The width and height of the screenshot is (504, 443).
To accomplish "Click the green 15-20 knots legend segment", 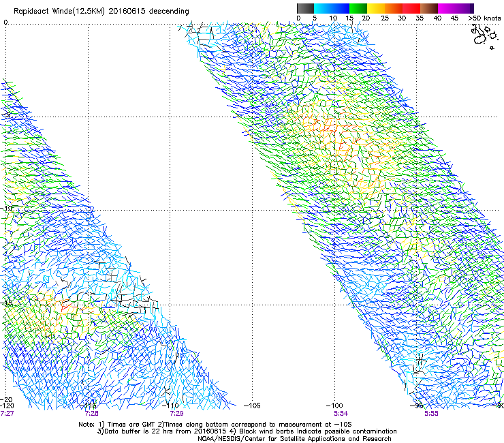I will [x=358, y=8].
